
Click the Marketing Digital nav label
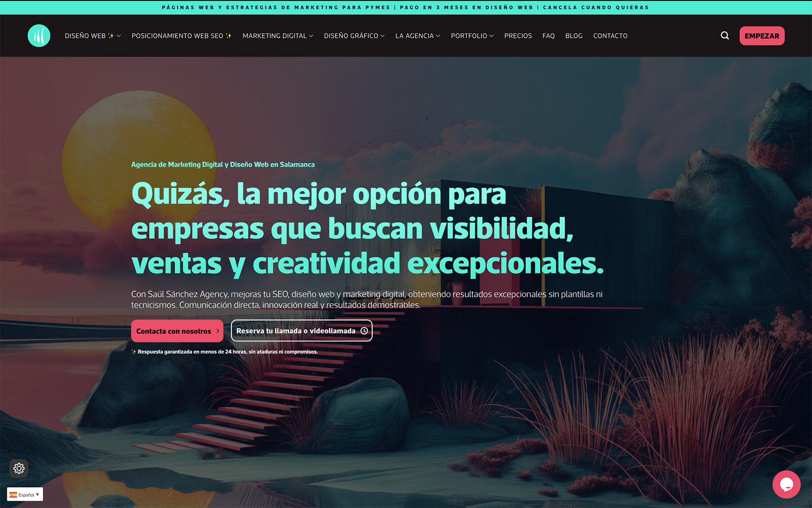(275, 36)
